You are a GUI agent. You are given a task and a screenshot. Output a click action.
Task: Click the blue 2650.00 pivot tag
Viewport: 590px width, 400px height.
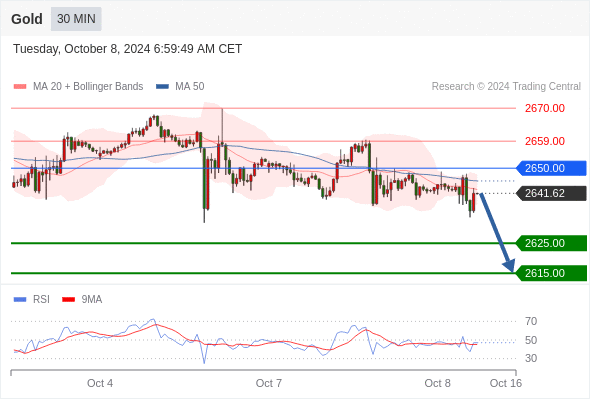click(551, 168)
